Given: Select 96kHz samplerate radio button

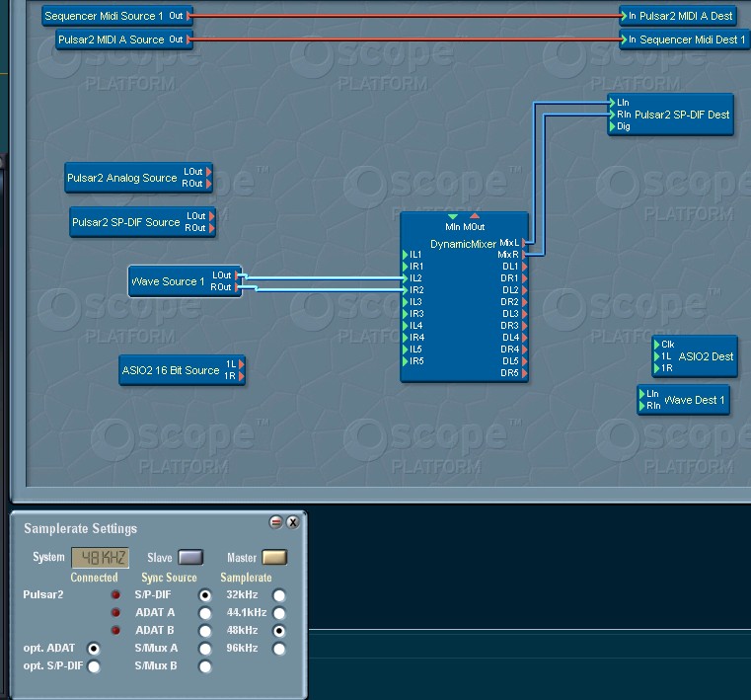Looking at the screenshot, I should (x=279, y=649).
